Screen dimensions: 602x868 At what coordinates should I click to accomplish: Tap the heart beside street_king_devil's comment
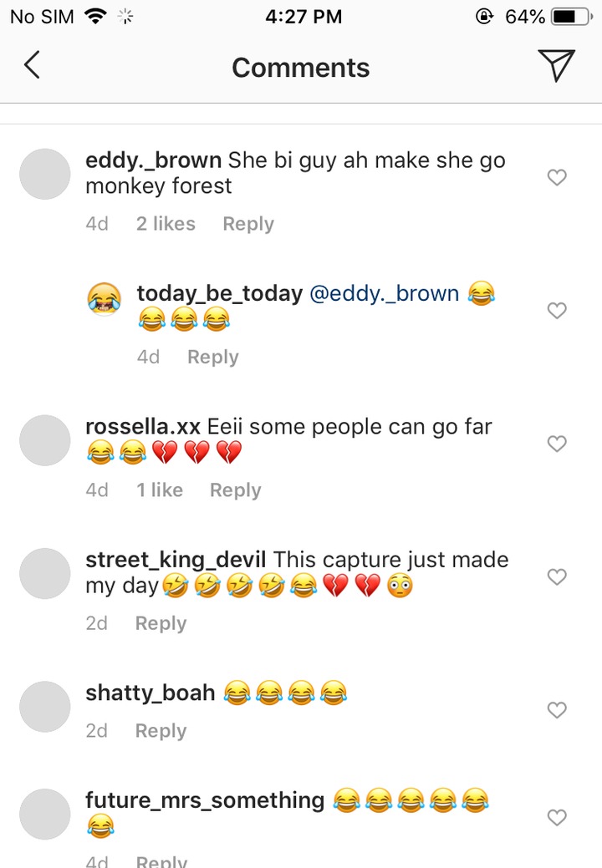pyautogui.click(x=557, y=576)
